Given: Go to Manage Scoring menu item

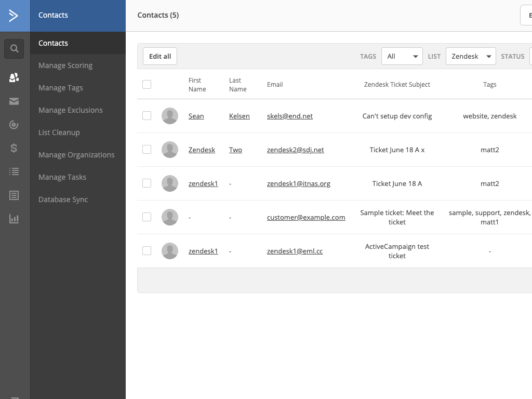Looking at the screenshot, I should (x=65, y=65).
